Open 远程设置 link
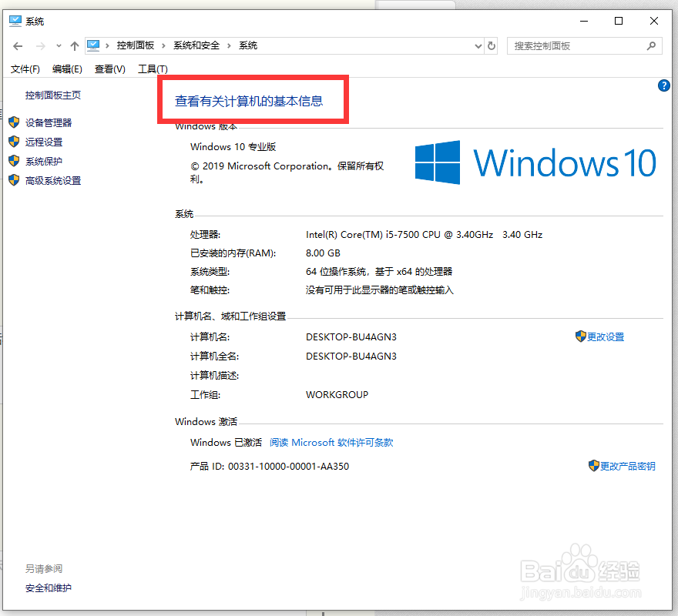Image resolution: width=678 pixels, height=616 pixels. (44, 142)
